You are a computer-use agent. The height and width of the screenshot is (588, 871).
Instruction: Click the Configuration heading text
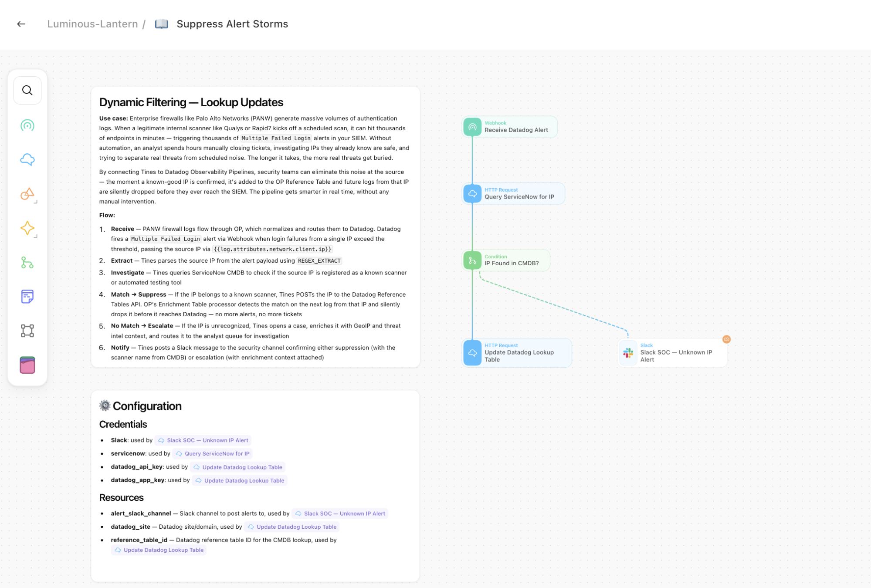(x=147, y=406)
